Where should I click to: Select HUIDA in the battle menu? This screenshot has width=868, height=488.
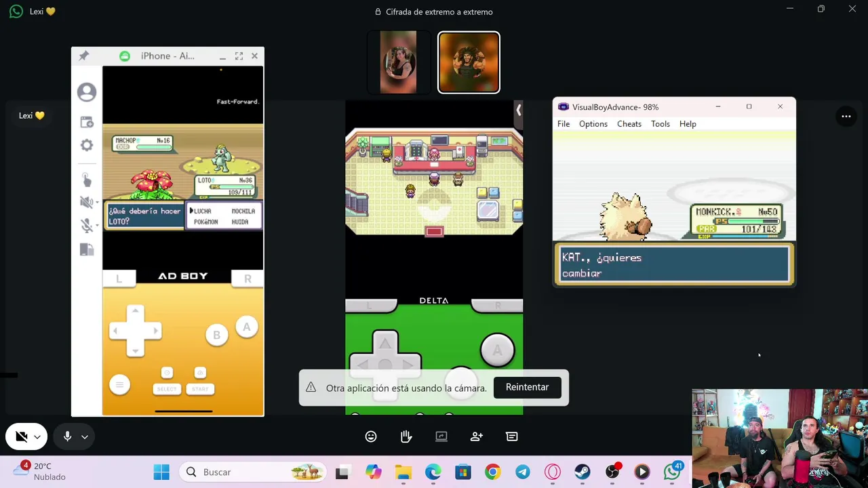point(240,222)
